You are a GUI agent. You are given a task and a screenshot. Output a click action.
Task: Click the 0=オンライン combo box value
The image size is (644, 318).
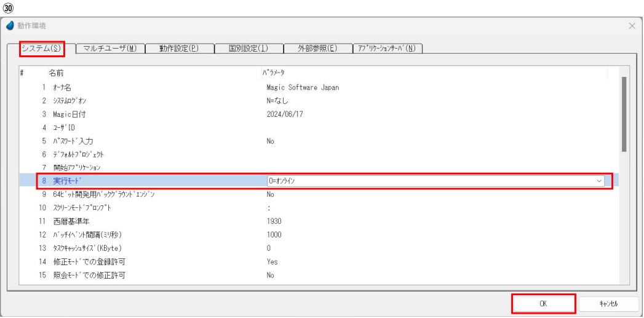coord(431,181)
